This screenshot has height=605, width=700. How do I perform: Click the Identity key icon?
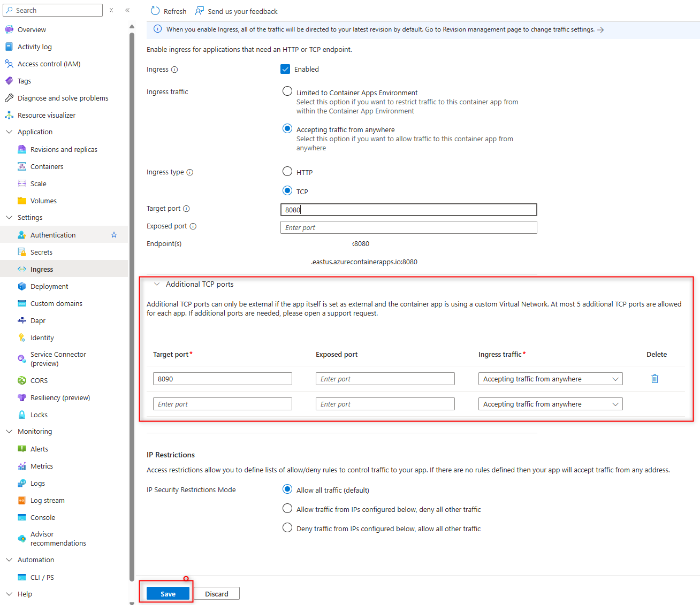tap(22, 338)
